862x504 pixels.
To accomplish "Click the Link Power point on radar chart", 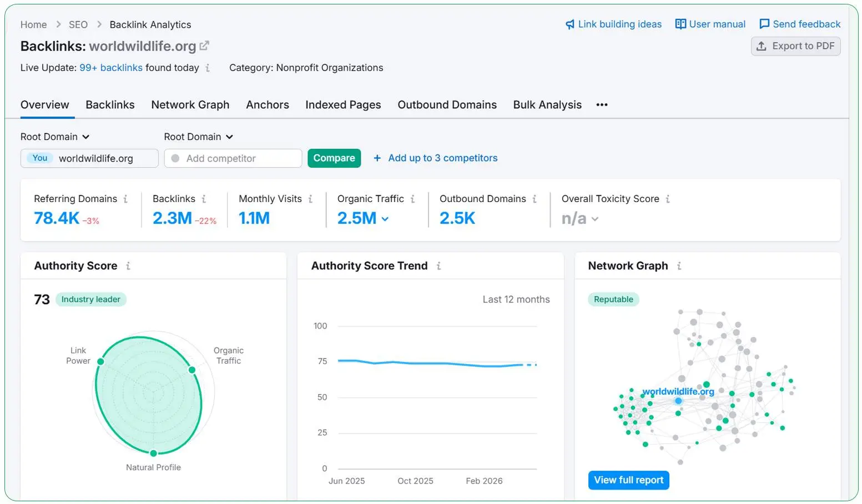I will 100,361.
